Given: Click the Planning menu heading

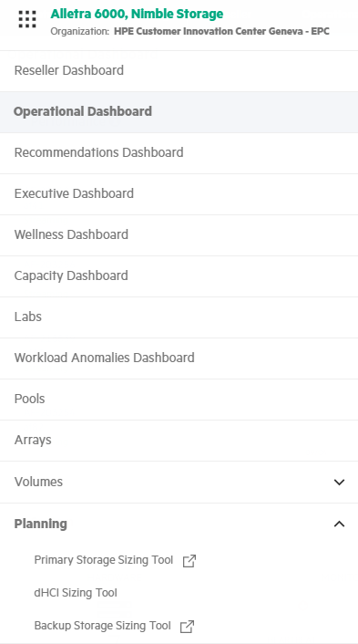Looking at the screenshot, I should pyautogui.click(x=41, y=524).
